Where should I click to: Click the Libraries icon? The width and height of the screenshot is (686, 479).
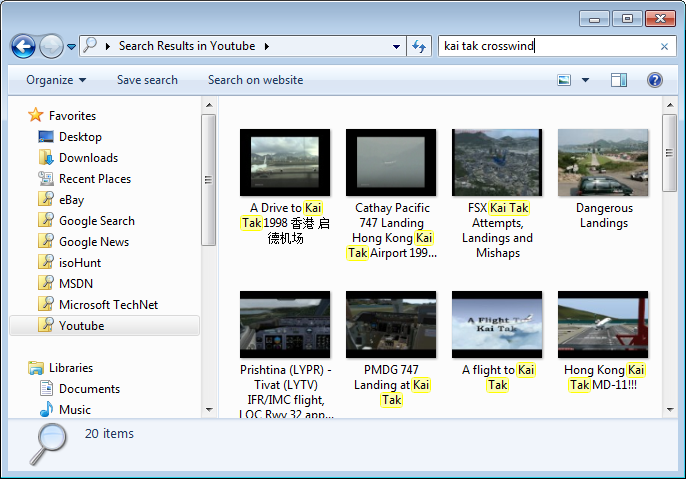coord(35,368)
